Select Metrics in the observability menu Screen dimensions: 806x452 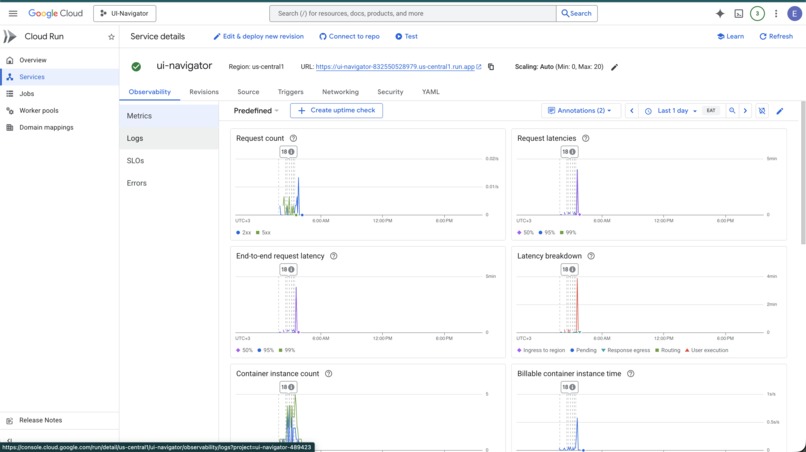(x=169, y=116)
